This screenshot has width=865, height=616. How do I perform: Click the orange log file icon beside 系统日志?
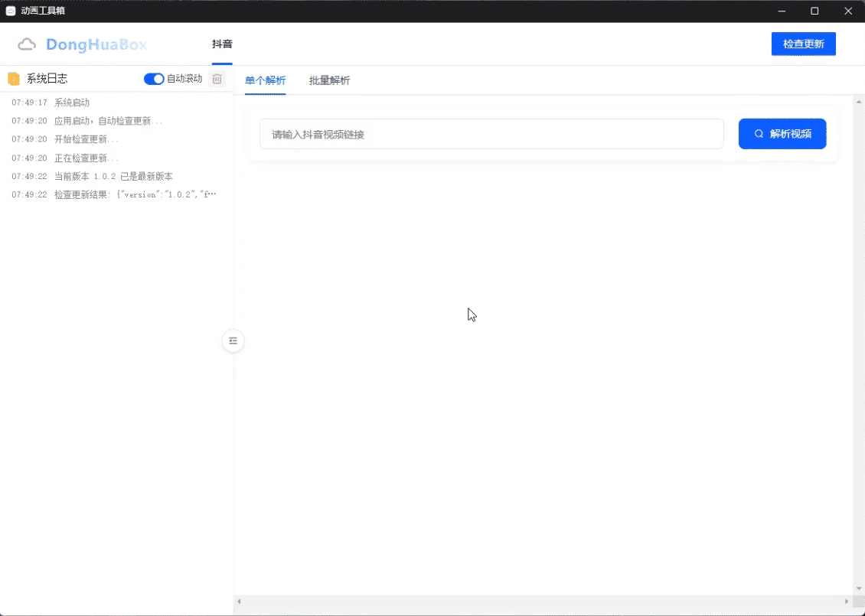point(13,78)
